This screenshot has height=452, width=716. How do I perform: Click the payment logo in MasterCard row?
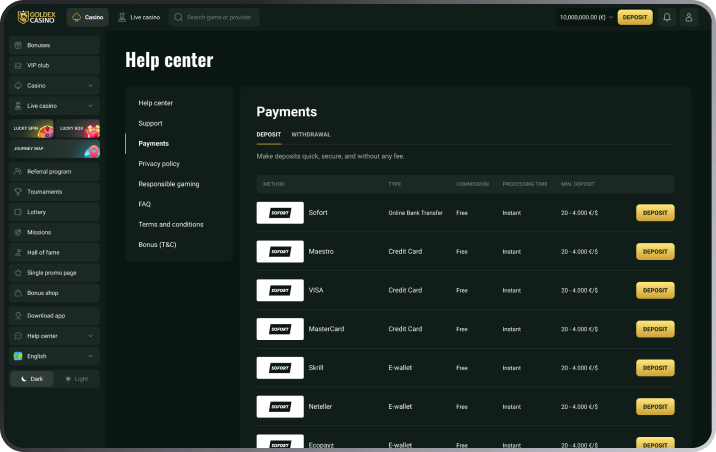(280, 329)
